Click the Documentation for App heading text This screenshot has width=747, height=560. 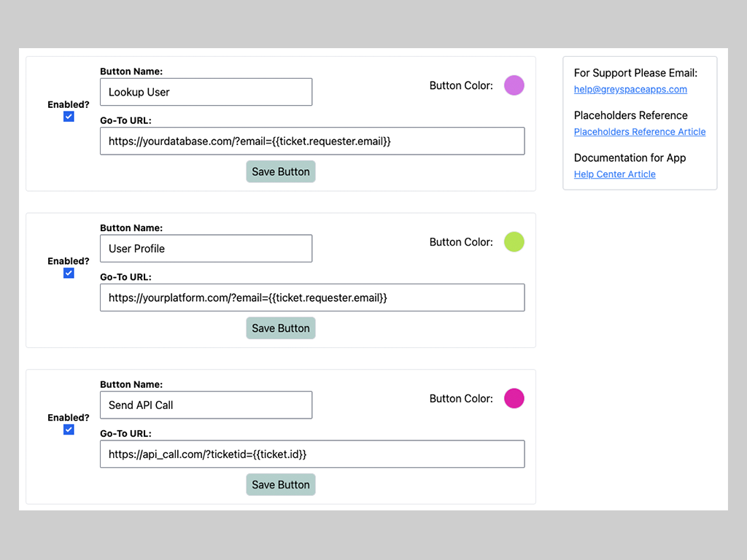(630, 157)
